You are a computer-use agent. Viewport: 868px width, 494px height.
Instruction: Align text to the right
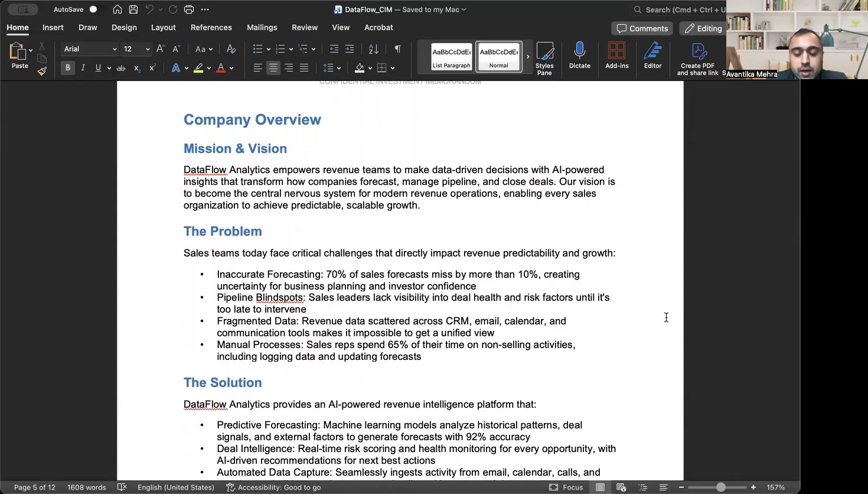tap(289, 68)
